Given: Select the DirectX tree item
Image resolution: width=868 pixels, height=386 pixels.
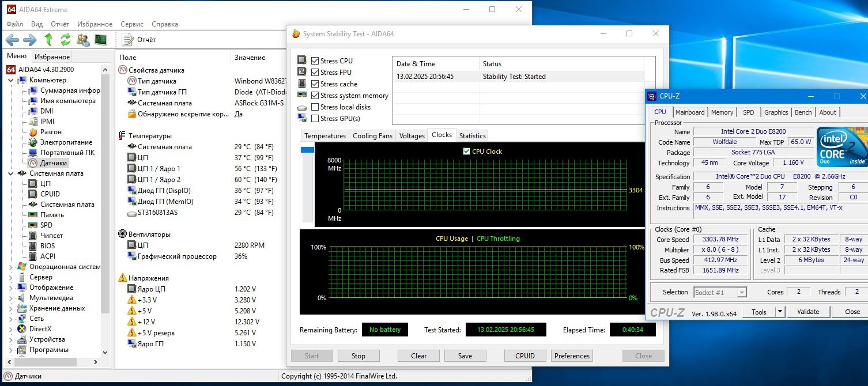Looking at the screenshot, I should (35, 329).
